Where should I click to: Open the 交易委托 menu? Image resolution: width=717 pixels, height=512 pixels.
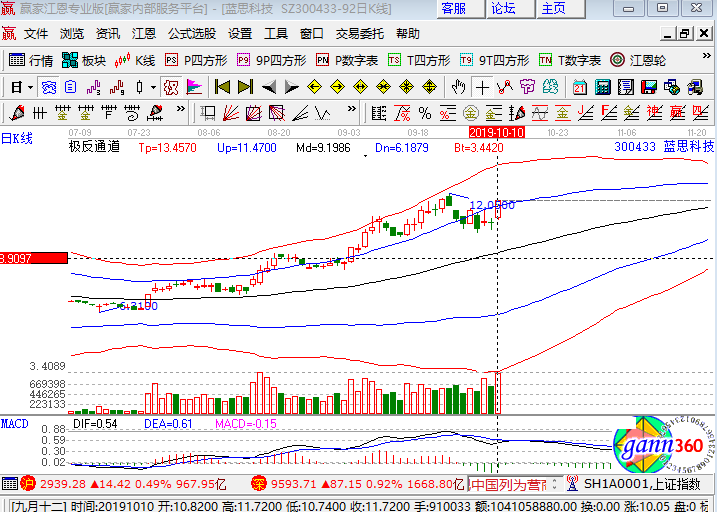(359, 33)
